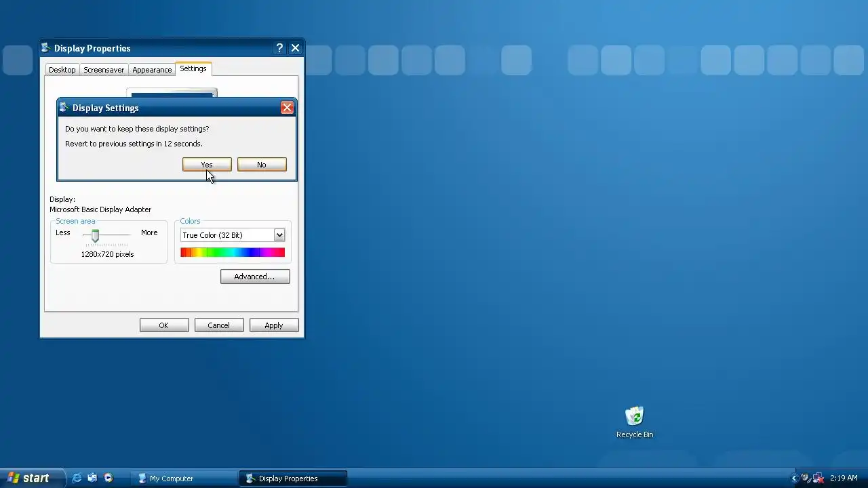Click OK in Display Properties
The height and width of the screenshot is (488, 868).
pyautogui.click(x=164, y=325)
